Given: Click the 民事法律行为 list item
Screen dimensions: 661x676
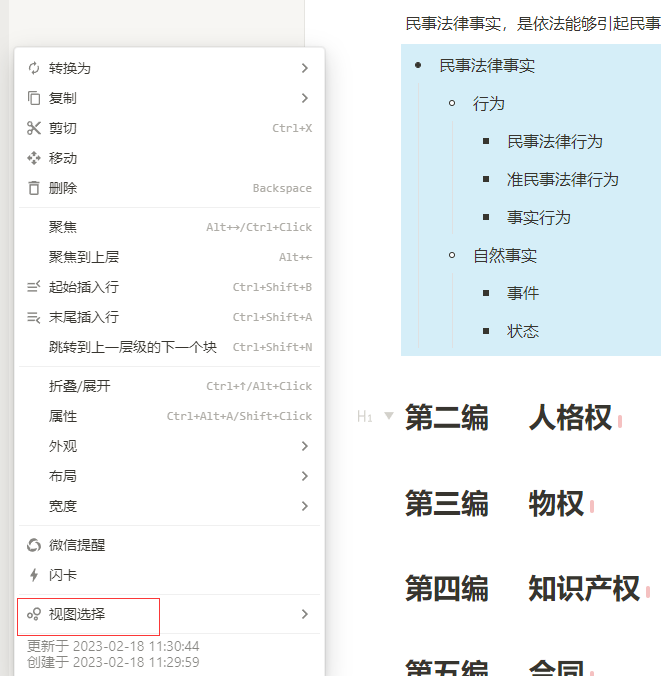Looking at the screenshot, I should (x=554, y=141).
